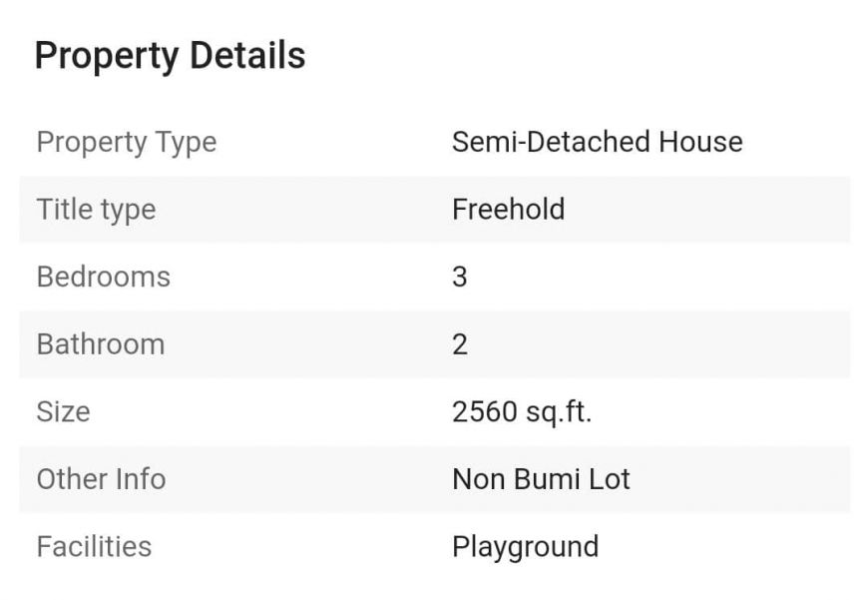Click the Bedrooms label
Screen dimensions: 868x600
pyautogui.click(x=103, y=277)
